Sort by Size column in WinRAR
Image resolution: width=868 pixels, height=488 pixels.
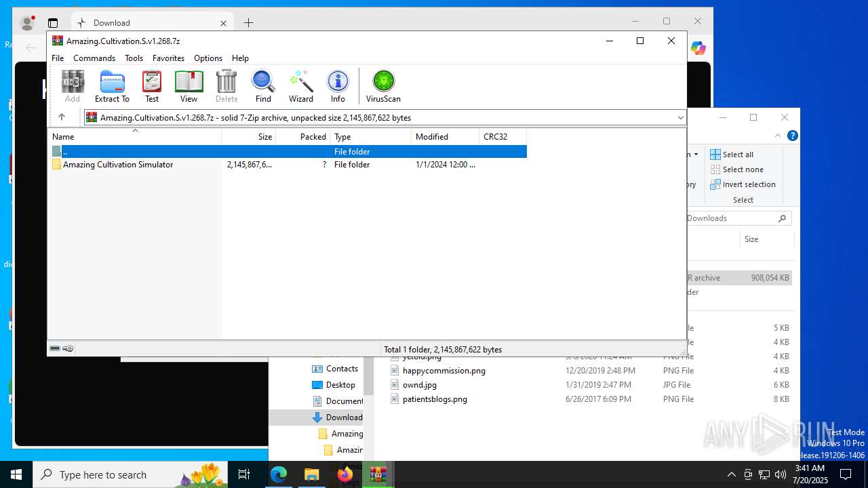pos(249,137)
